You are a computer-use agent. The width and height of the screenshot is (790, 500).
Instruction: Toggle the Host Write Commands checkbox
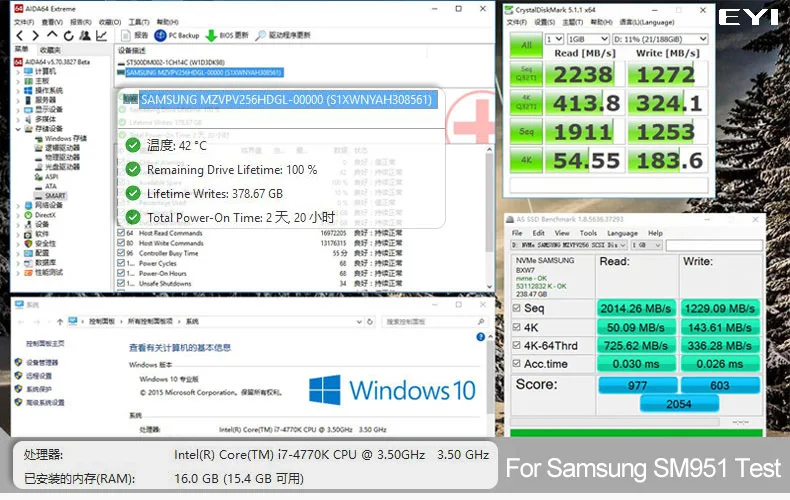[x=121, y=243]
